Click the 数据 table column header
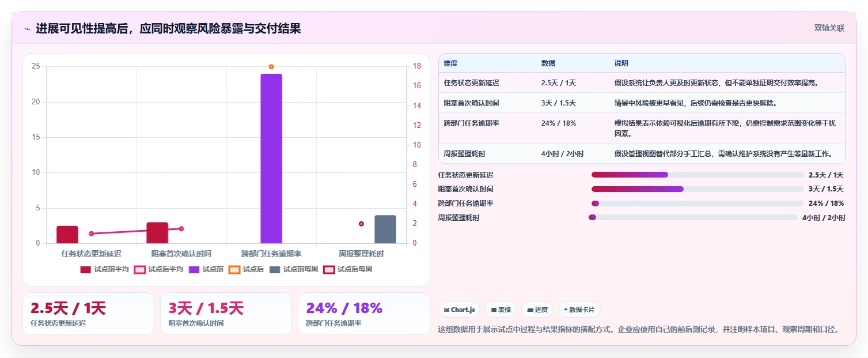The width and height of the screenshot is (868, 358). (x=548, y=63)
